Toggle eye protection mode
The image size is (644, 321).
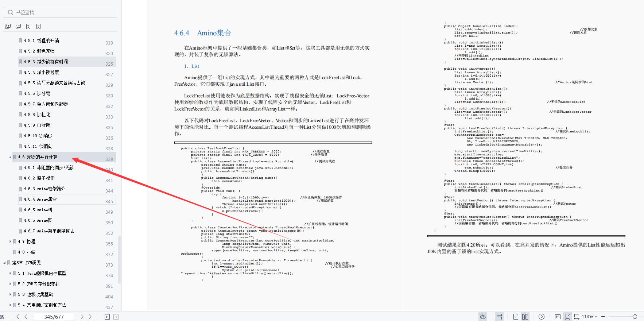click(483, 317)
